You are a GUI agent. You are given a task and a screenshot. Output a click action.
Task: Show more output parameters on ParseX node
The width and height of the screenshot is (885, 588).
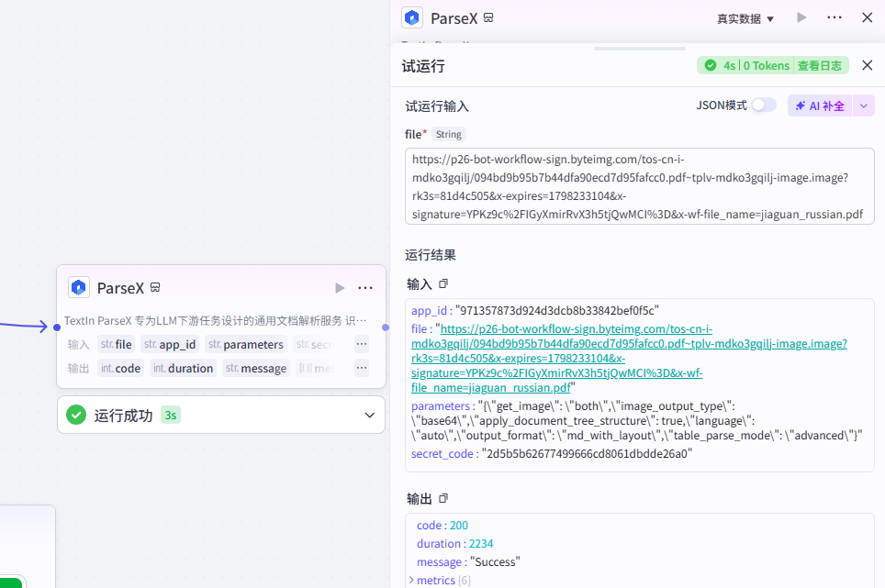point(362,368)
